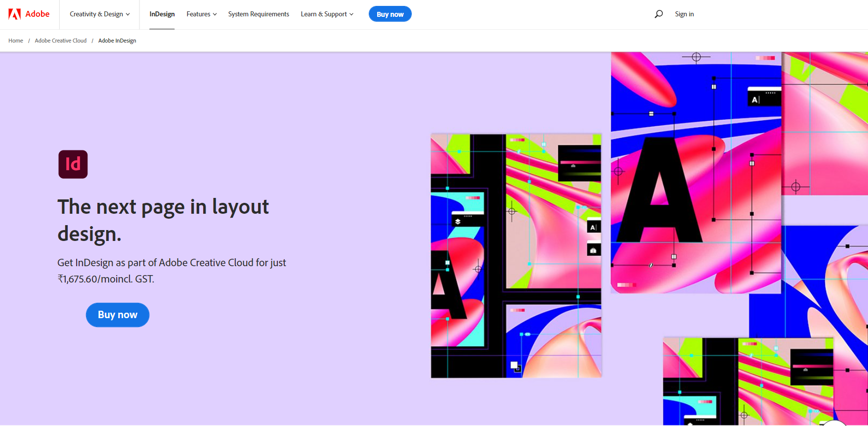Click the Adobe logo in the header
Screen dimensions: 868x426
click(29, 14)
